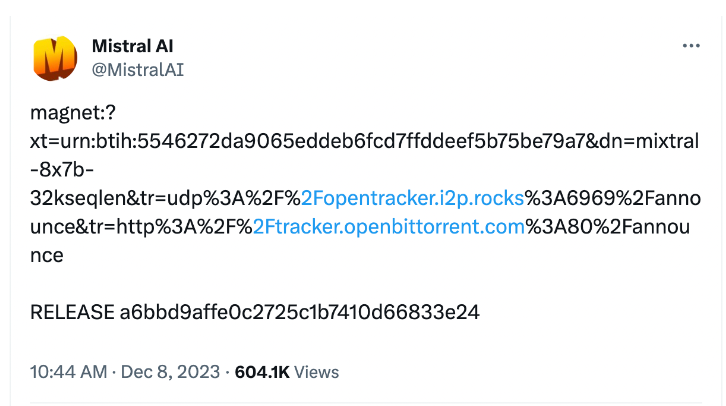Open the tracker.openbittorrent.com link
The image size is (726, 406).
[388, 227]
